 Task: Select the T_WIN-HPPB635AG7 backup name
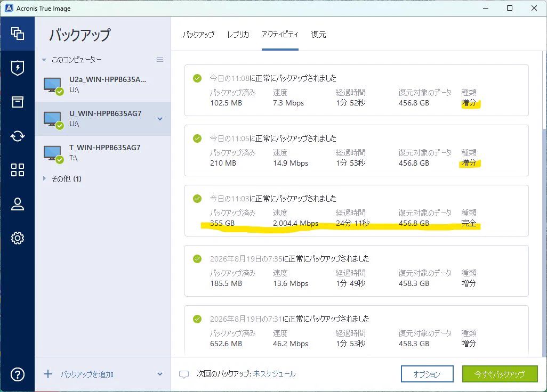[104, 148]
